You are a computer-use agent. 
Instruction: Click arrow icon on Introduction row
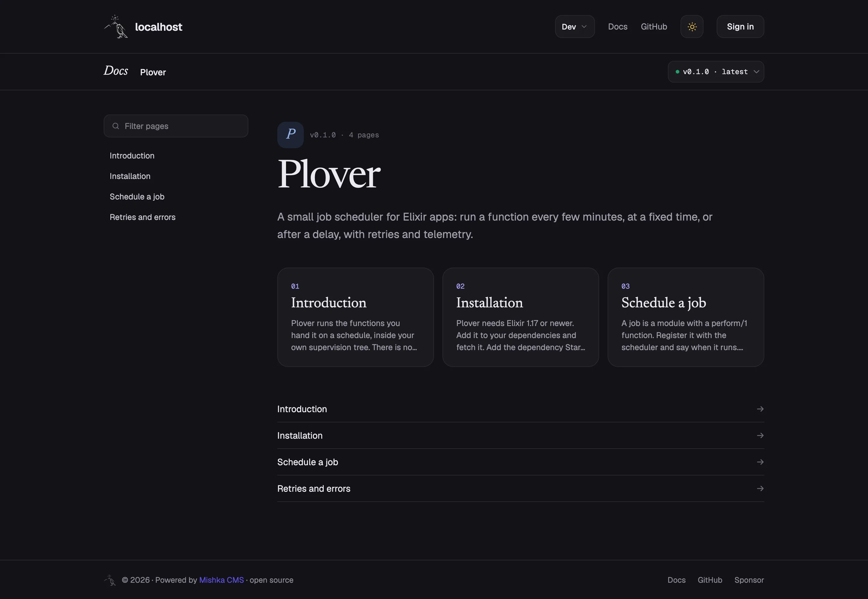760,409
